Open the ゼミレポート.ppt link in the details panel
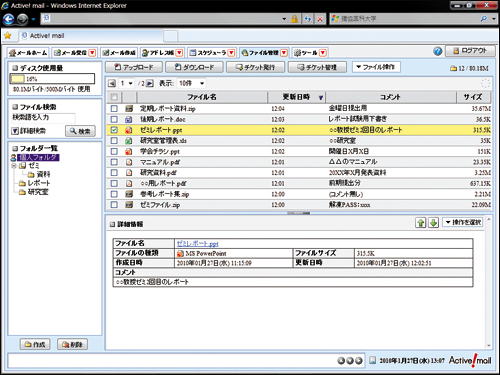The height and width of the screenshot is (375, 500). 197,244
